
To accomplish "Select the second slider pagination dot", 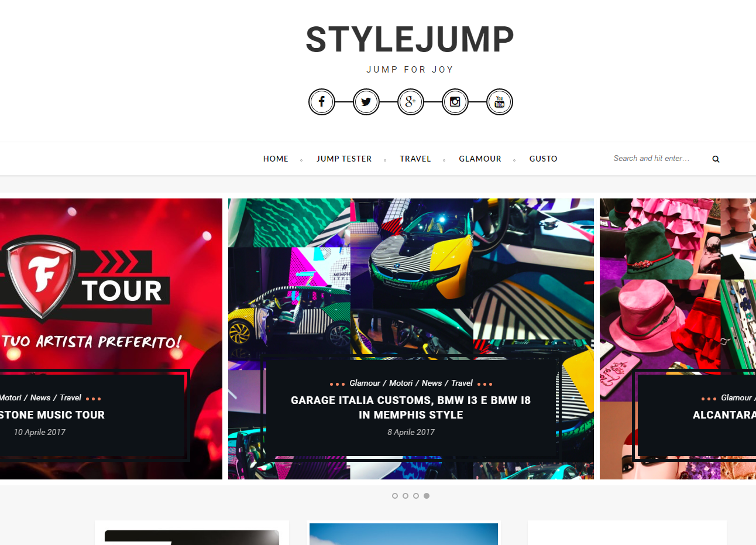I will tap(406, 496).
